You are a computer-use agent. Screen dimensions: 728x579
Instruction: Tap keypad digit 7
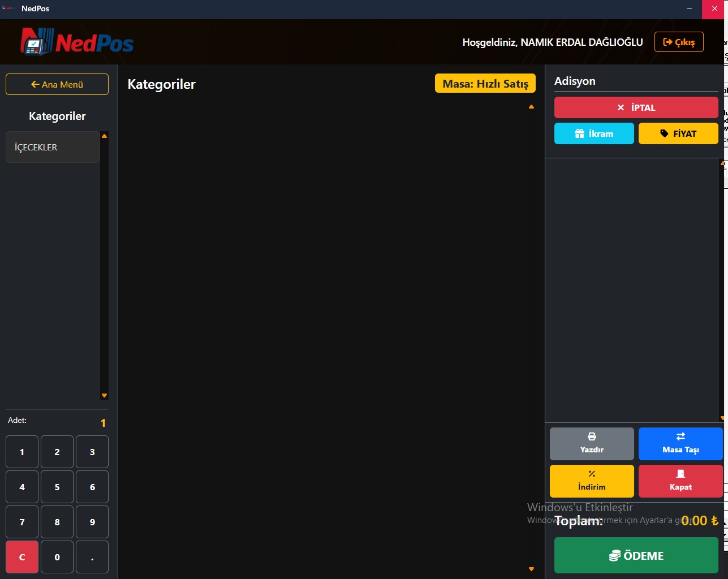point(22,522)
